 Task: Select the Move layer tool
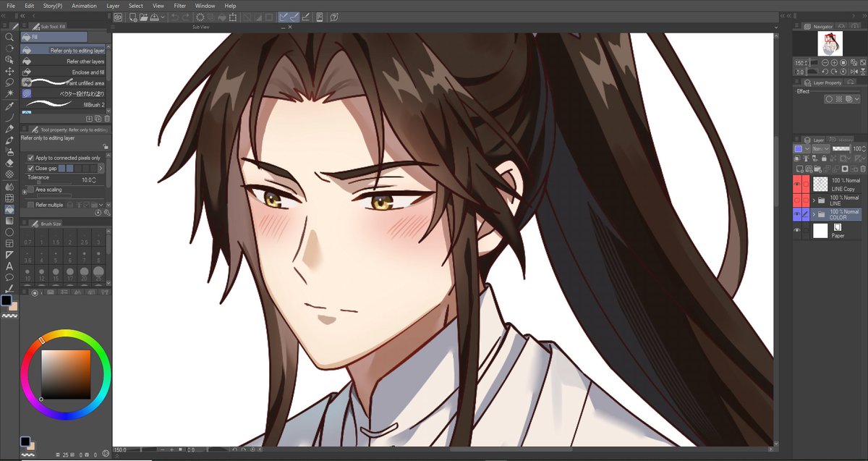click(9, 71)
